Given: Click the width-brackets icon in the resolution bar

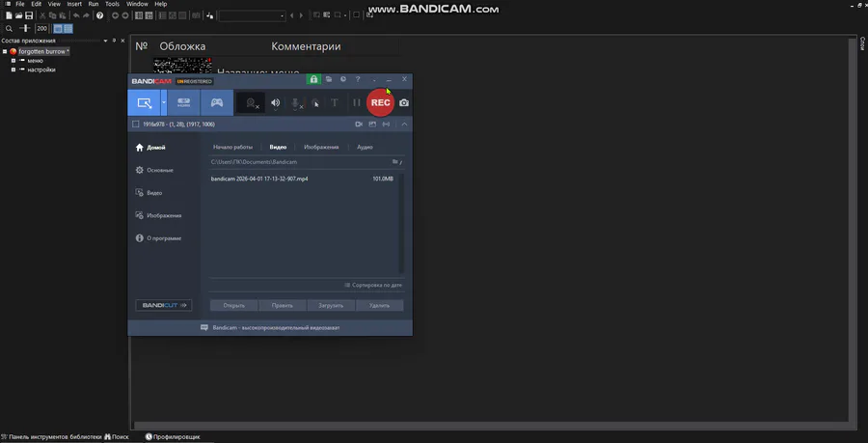Looking at the screenshot, I should 386,125.
